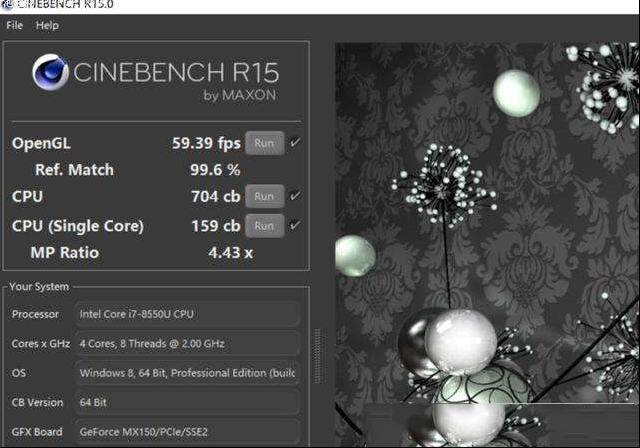Click the by MAXON text
Image resolution: width=640 pixels, height=448 pixels.
point(240,95)
